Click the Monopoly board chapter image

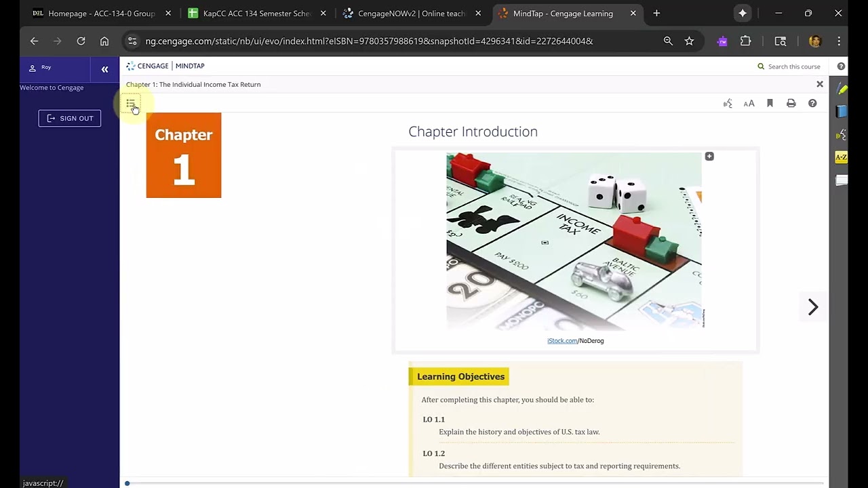click(574, 241)
